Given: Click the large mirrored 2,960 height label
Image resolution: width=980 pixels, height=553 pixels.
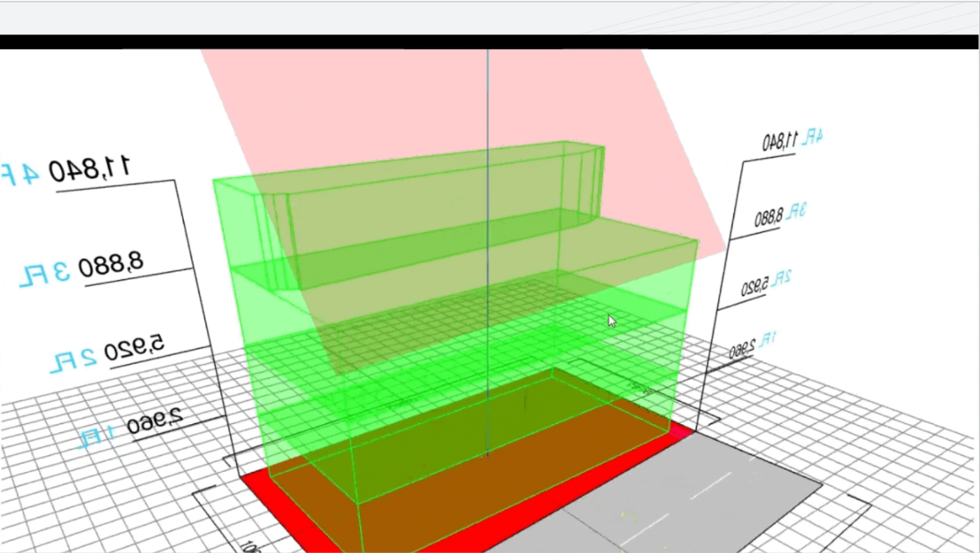Looking at the screenshot, I should pos(154,420).
